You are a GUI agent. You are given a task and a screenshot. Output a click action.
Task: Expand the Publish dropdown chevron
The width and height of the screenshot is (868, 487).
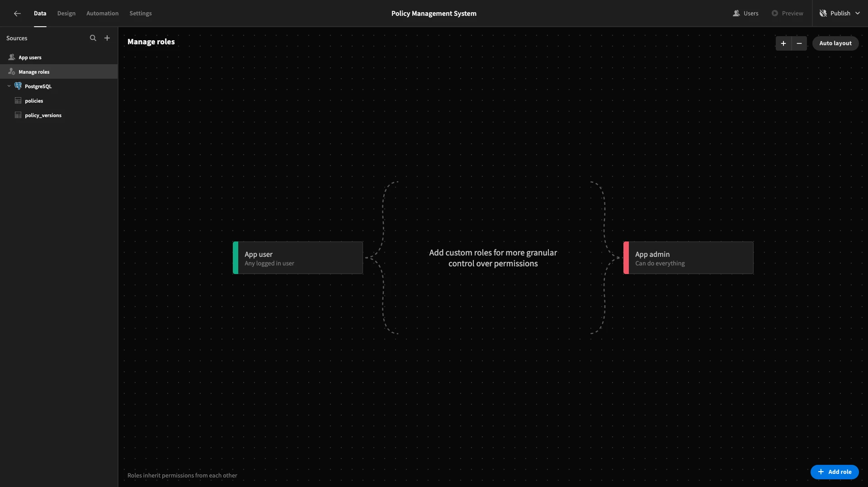pyautogui.click(x=858, y=14)
